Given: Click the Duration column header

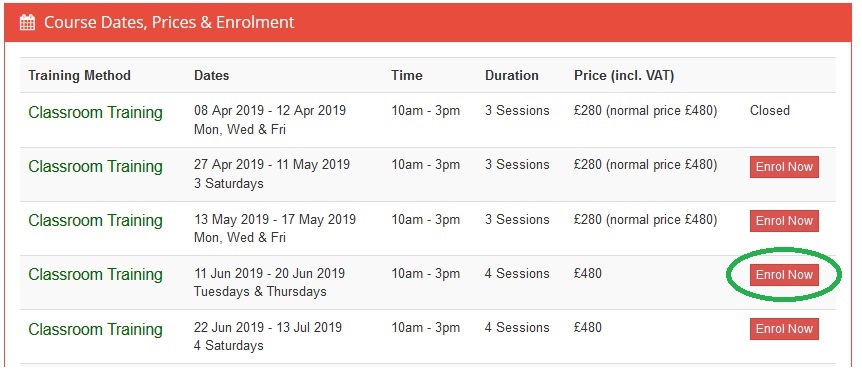Looking at the screenshot, I should click(512, 75).
